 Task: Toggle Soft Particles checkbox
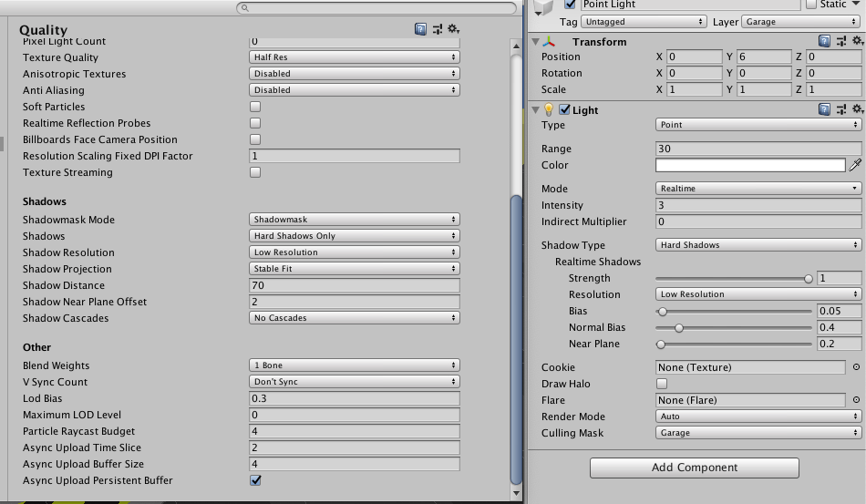(x=255, y=107)
